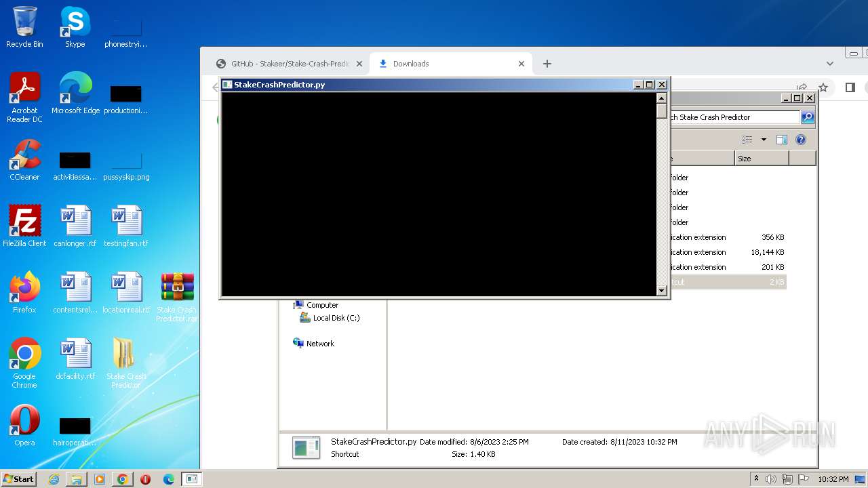Bookmark this page with Chrome star
This screenshot has height=488, width=868.
pyautogui.click(x=823, y=87)
